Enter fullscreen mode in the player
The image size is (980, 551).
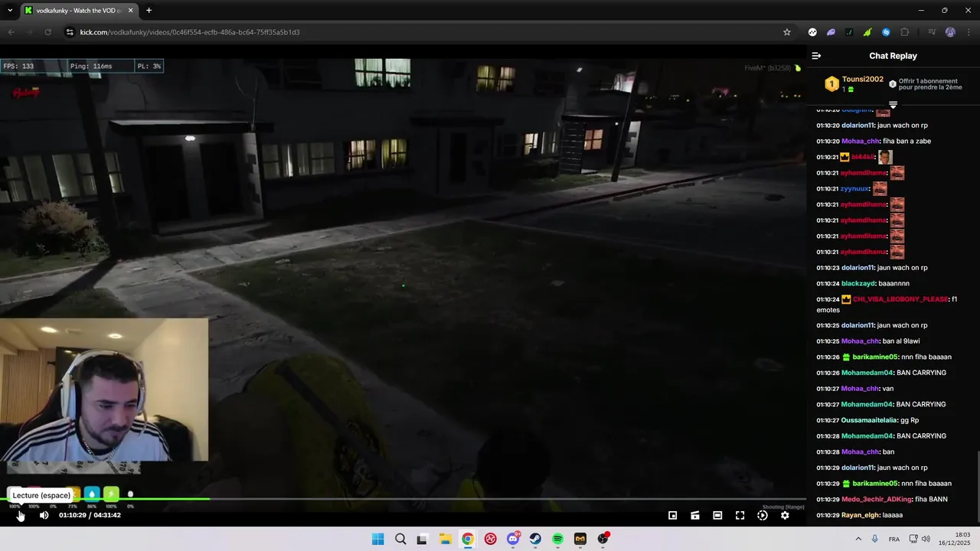coord(740,515)
